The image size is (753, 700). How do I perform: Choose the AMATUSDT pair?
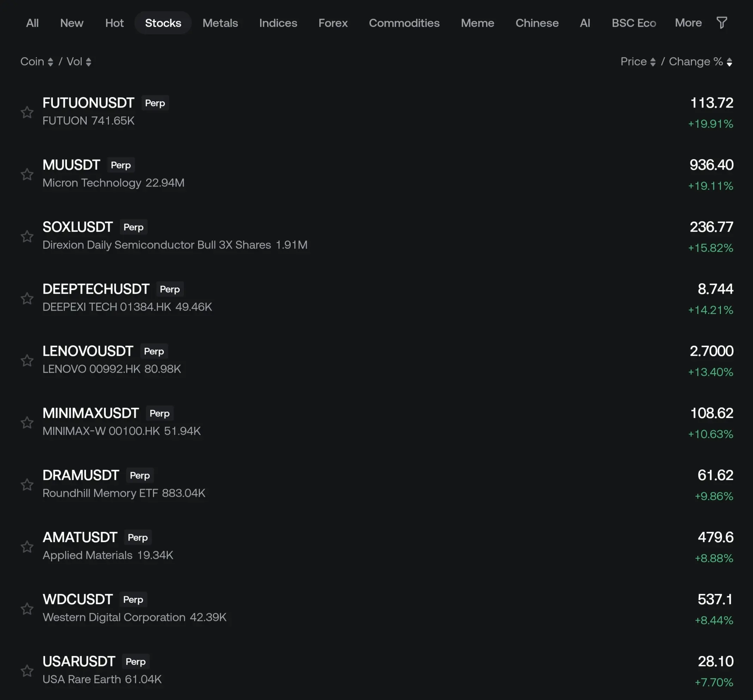(x=80, y=537)
